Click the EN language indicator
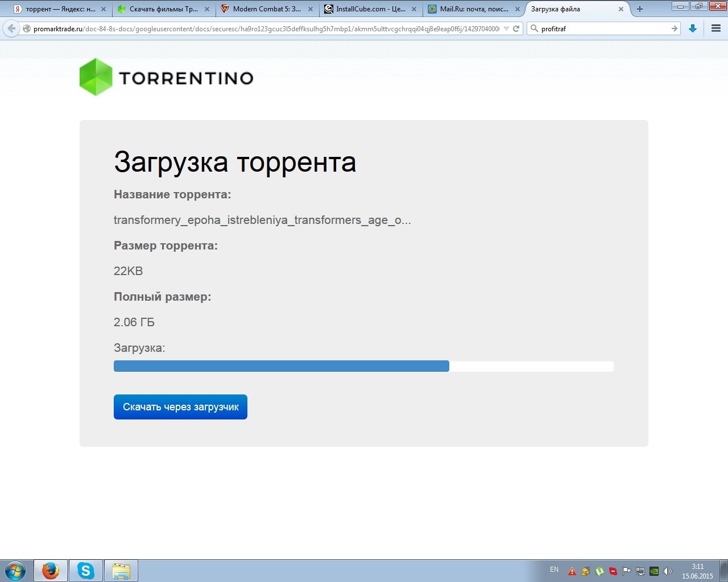This screenshot has height=582, width=728. pyautogui.click(x=554, y=569)
